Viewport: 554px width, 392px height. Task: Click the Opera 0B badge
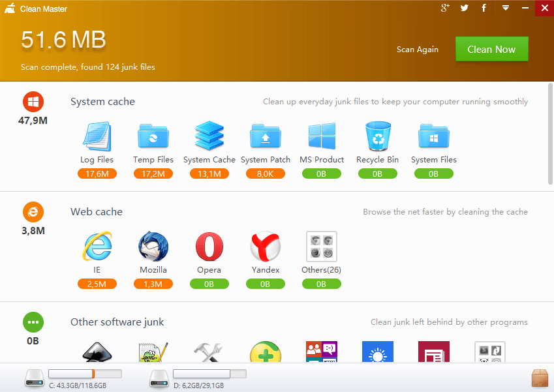[209, 284]
